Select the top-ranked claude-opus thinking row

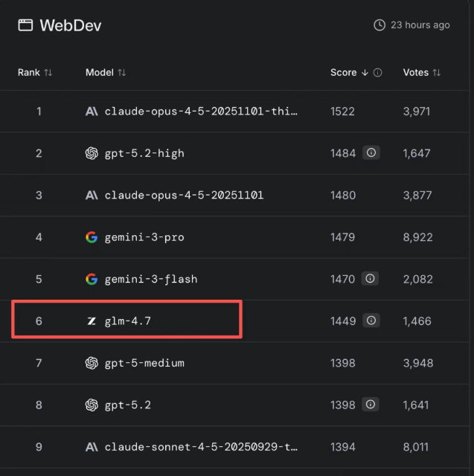pos(235,111)
